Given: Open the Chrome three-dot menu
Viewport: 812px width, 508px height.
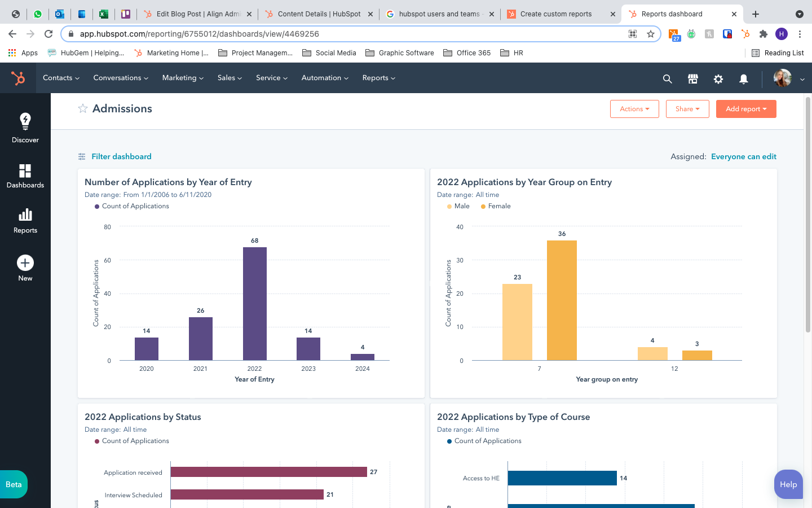Looking at the screenshot, I should [x=800, y=34].
